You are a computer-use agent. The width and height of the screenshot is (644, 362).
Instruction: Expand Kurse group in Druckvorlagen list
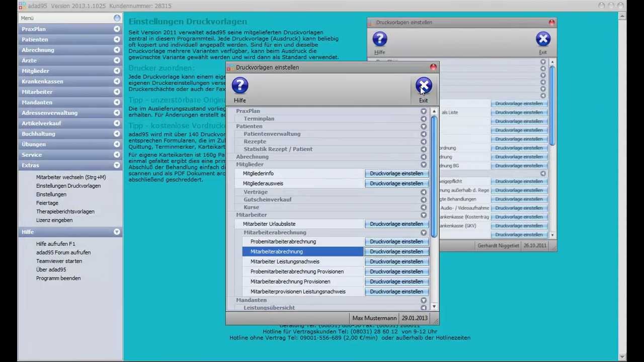point(424,207)
